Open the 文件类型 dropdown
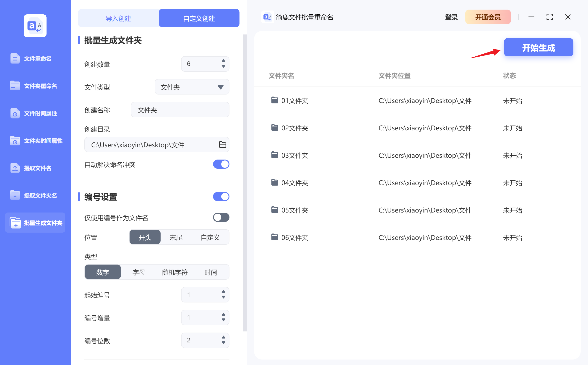 point(191,87)
